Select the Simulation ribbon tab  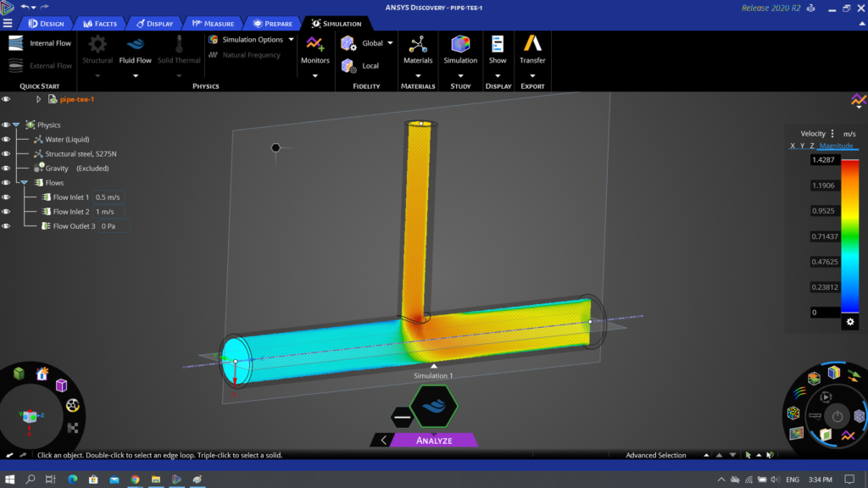(x=337, y=24)
